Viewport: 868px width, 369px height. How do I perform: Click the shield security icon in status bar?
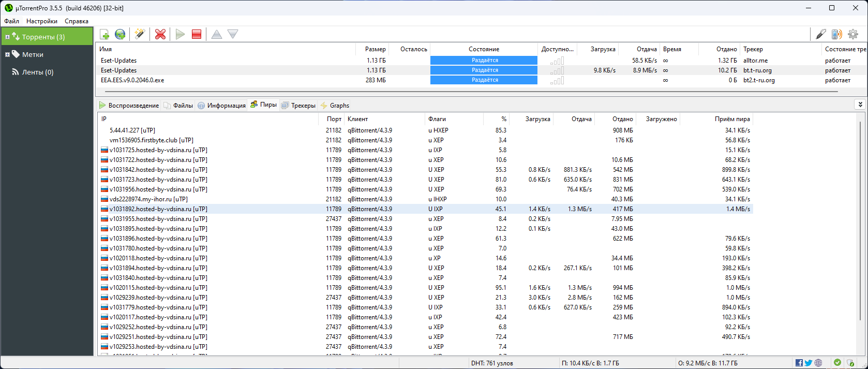point(850,363)
